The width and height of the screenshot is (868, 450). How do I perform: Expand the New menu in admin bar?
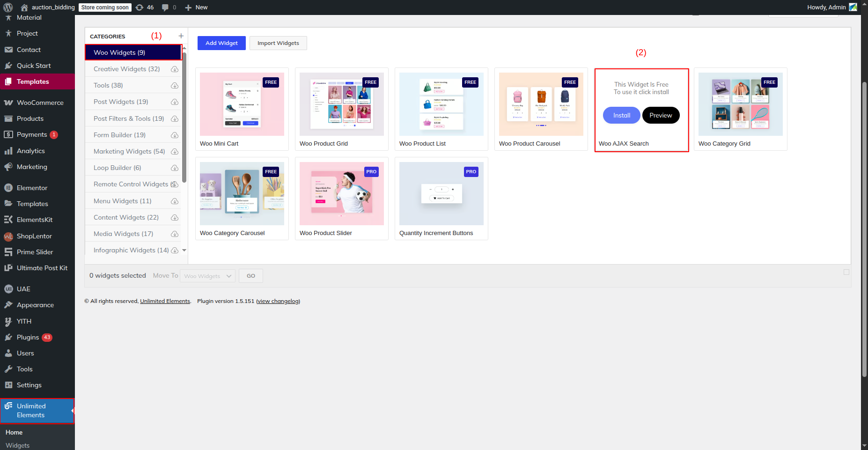tap(196, 7)
